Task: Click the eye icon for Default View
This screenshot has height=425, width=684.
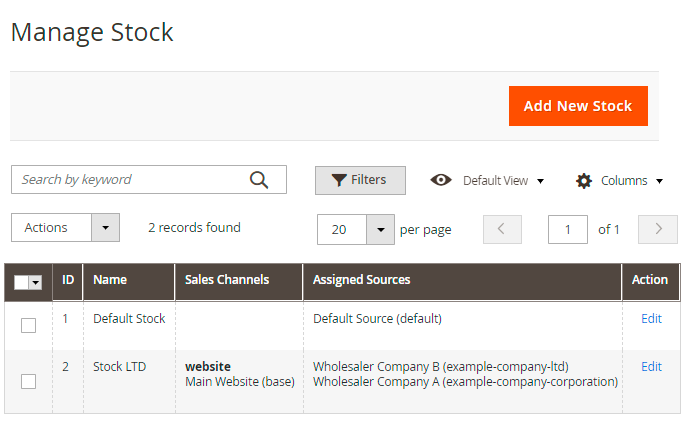Action: click(x=440, y=180)
